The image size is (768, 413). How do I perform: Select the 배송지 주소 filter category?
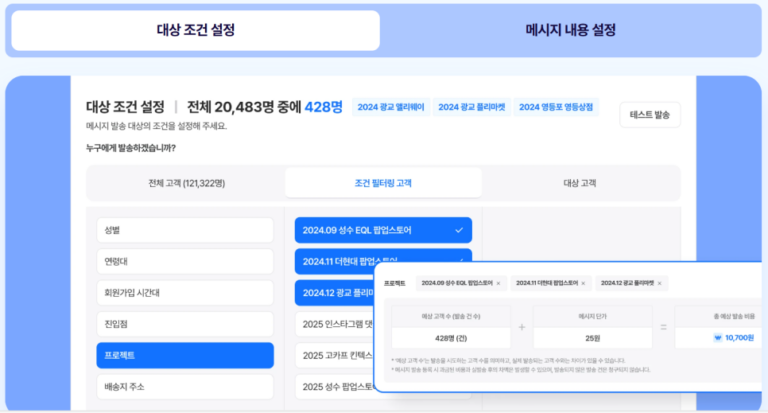click(x=185, y=386)
